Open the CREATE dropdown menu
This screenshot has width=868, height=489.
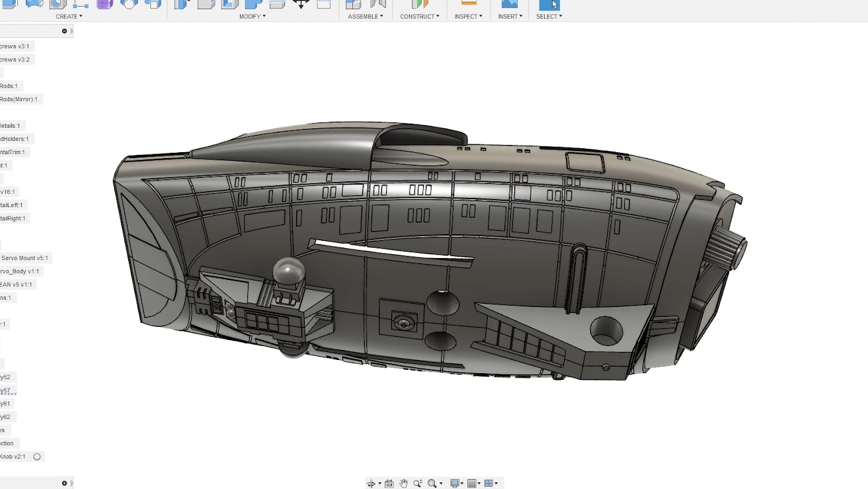tap(69, 17)
